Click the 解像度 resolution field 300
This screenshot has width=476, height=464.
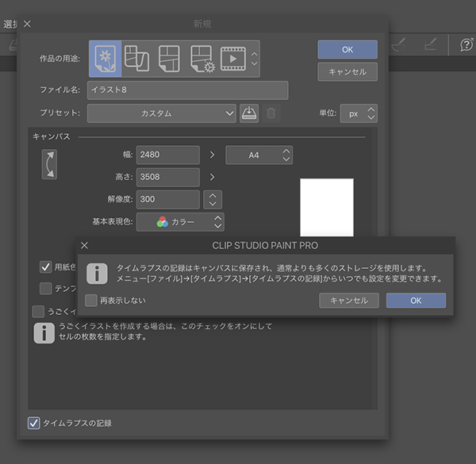168,199
